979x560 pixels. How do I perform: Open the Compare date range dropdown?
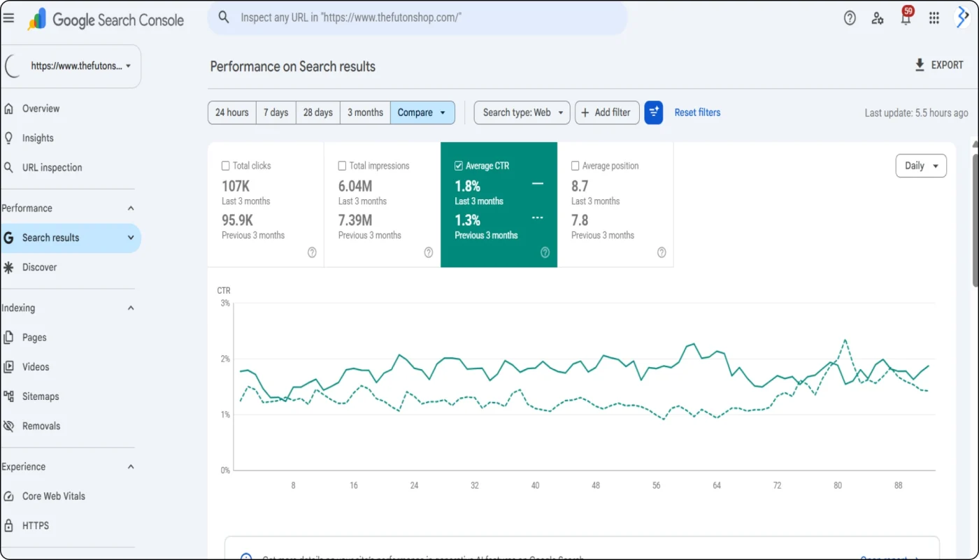(x=422, y=113)
